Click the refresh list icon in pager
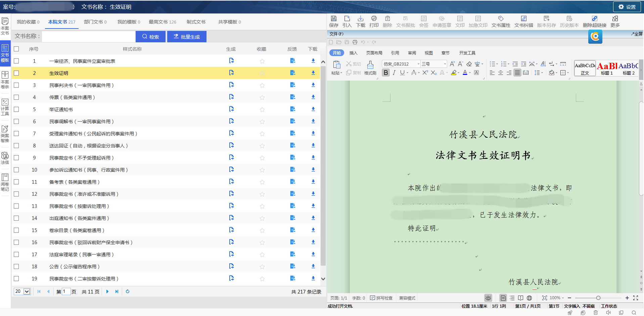This screenshot has height=316, width=644. pyautogui.click(x=128, y=291)
